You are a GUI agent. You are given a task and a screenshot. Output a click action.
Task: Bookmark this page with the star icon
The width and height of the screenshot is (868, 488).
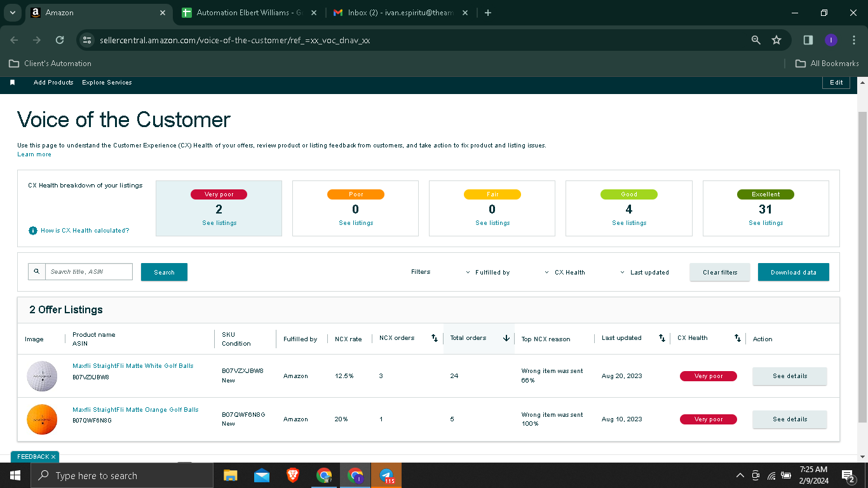[x=776, y=40]
